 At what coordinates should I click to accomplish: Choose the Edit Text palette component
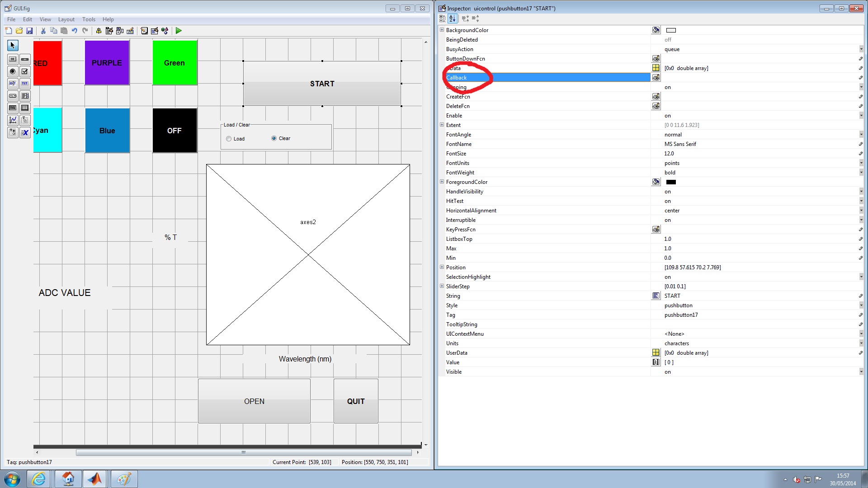point(13,84)
